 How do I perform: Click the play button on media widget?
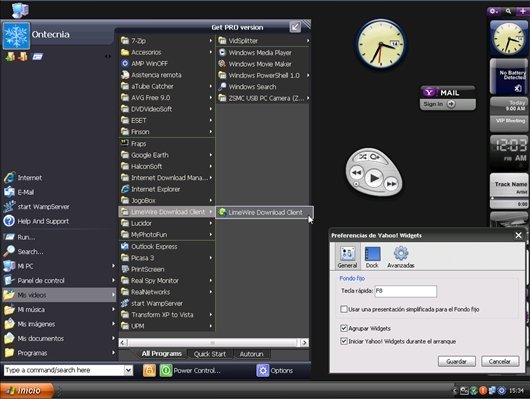click(374, 178)
